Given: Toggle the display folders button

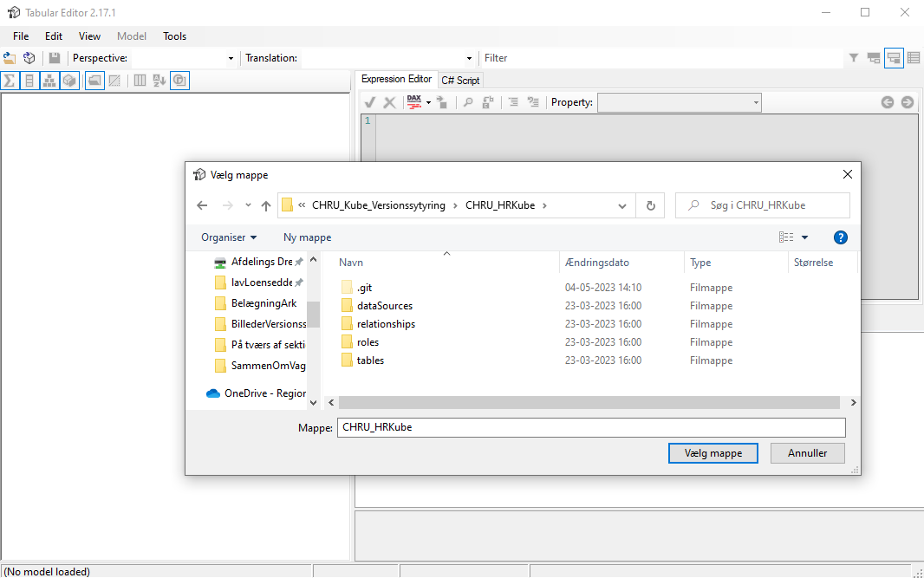Looking at the screenshot, I should [94, 80].
